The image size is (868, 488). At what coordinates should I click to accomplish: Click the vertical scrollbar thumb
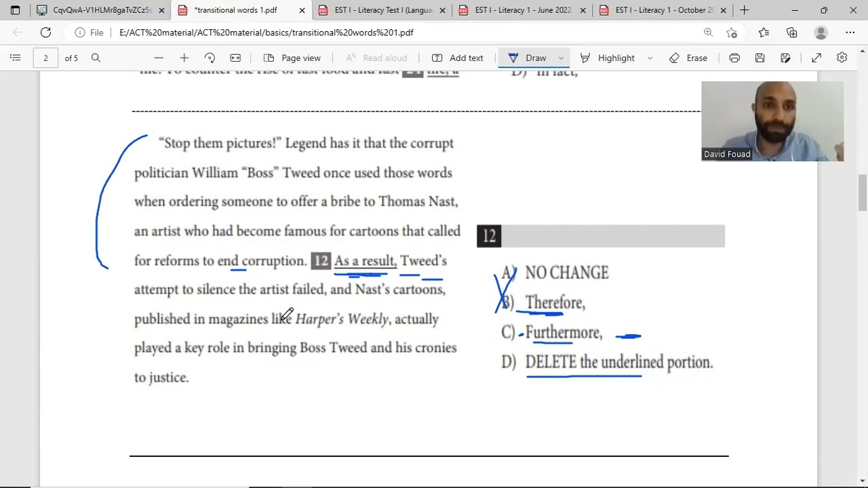[x=862, y=192]
